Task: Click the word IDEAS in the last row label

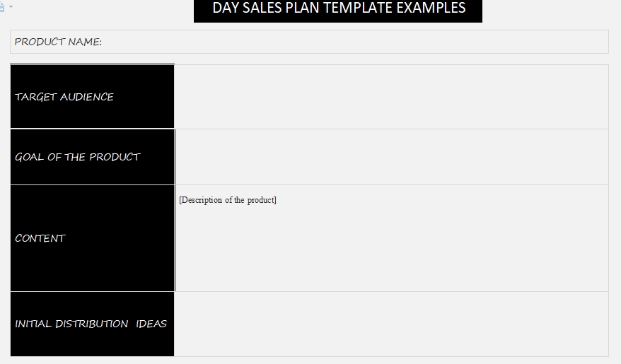Action: click(151, 324)
